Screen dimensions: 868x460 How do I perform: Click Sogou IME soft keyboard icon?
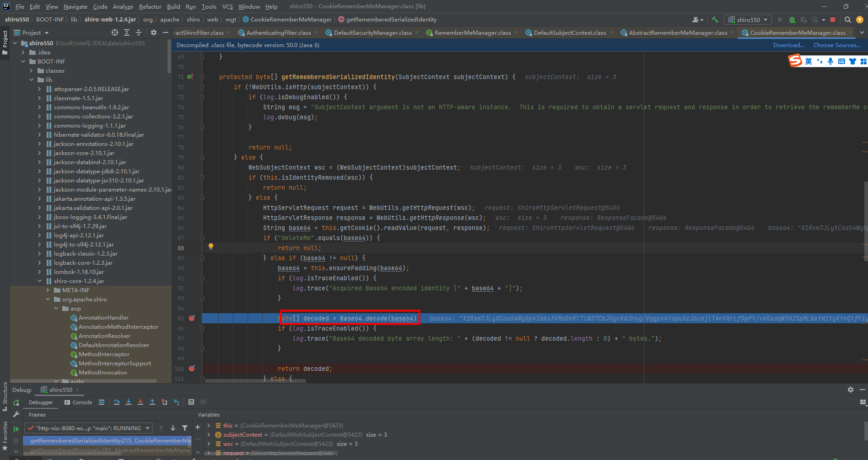tap(841, 61)
